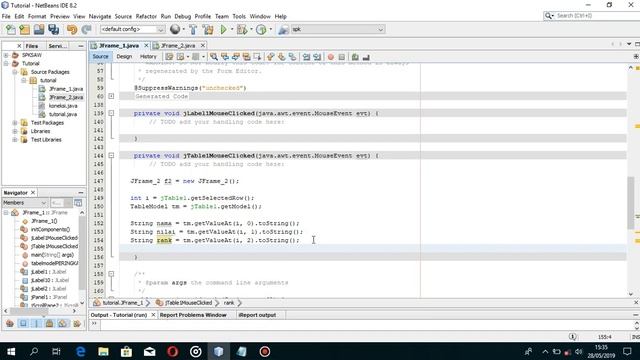This screenshot has height=360, width=640.
Task: Close the Navigator panel tab
Action: point(33,192)
